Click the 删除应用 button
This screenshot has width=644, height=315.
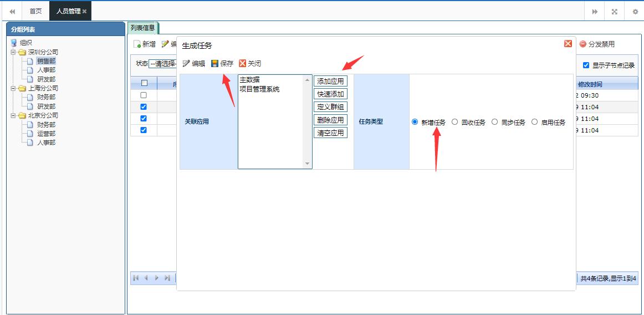[331, 120]
